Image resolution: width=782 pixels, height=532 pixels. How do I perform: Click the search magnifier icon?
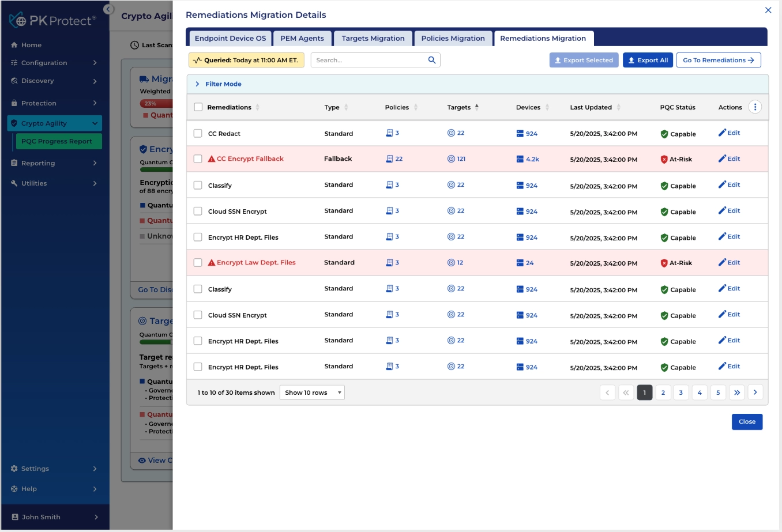[x=431, y=60]
